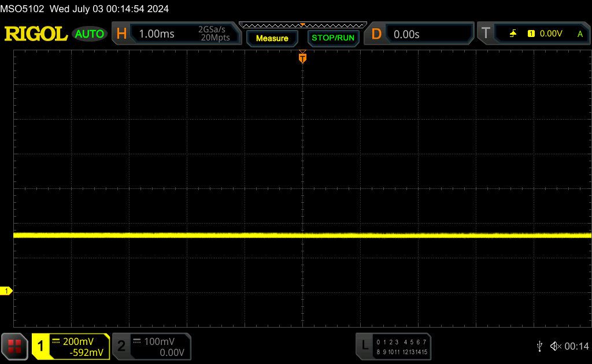The width and height of the screenshot is (592, 364).
Task: Click the AUTO status indicator
Action: click(89, 34)
